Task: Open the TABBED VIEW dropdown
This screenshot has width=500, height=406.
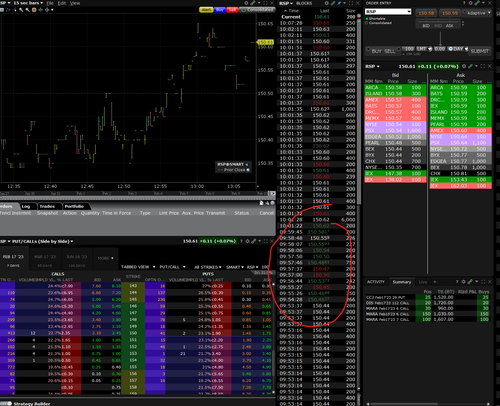Action: coord(138,267)
